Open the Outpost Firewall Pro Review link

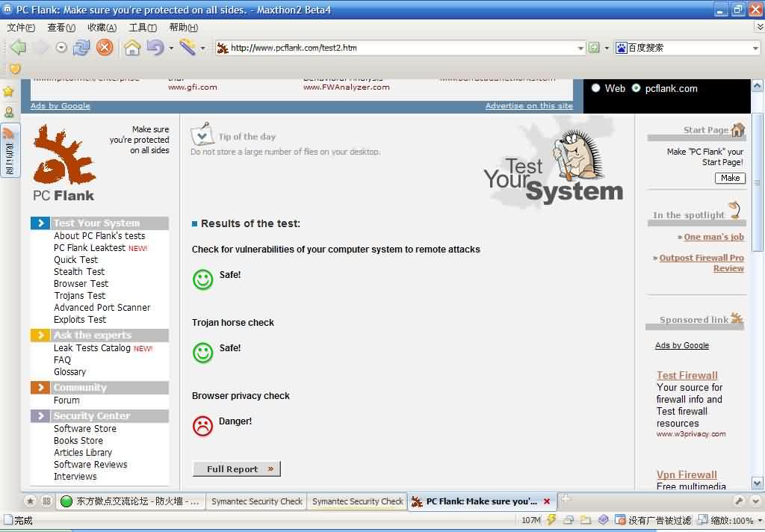[701, 263]
